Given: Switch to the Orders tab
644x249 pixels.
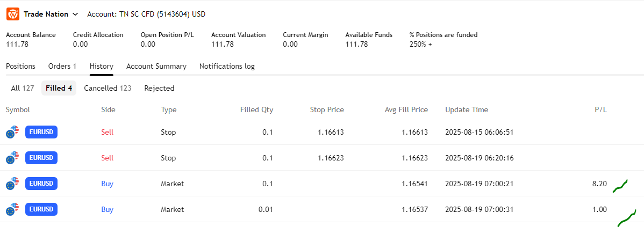Looking at the screenshot, I should click(62, 66).
